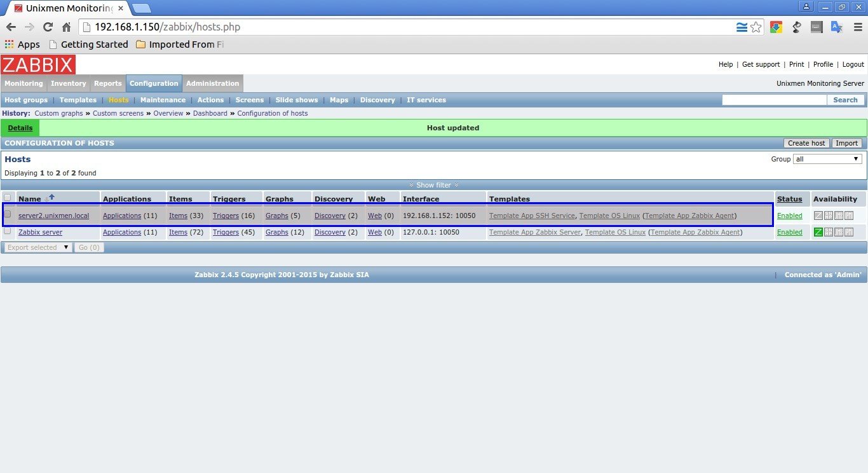The width and height of the screenshot is (868, 473).
Task: Go to IT services submenu
Action: (x=426, y=100)
